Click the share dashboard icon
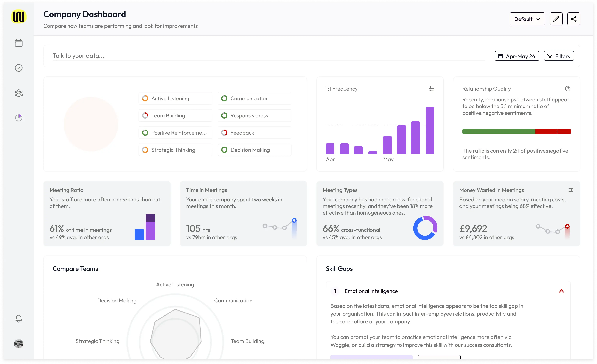 pyautogui.click(x=574, y=19)
